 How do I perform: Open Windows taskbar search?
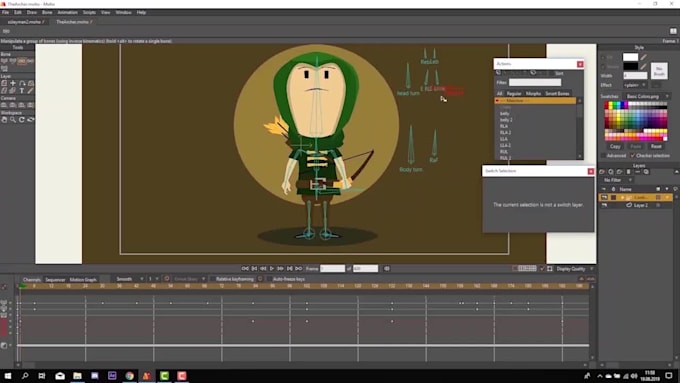(x=25, y=376)
